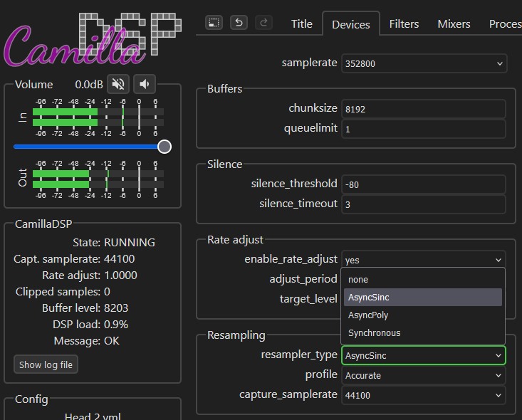The width and height of the screenshot is (522, 420).
Task: Switch to the Filters tab
Action: (404, 23)
